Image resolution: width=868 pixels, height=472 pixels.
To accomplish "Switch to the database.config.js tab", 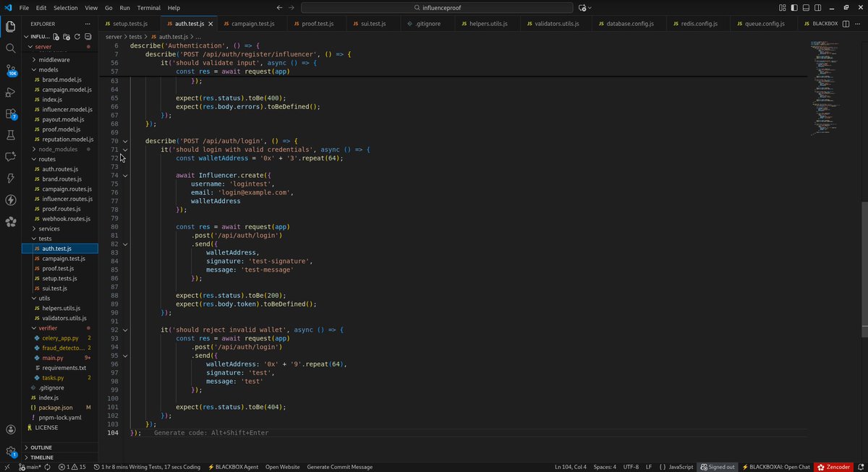I will (x=629, y=24).
